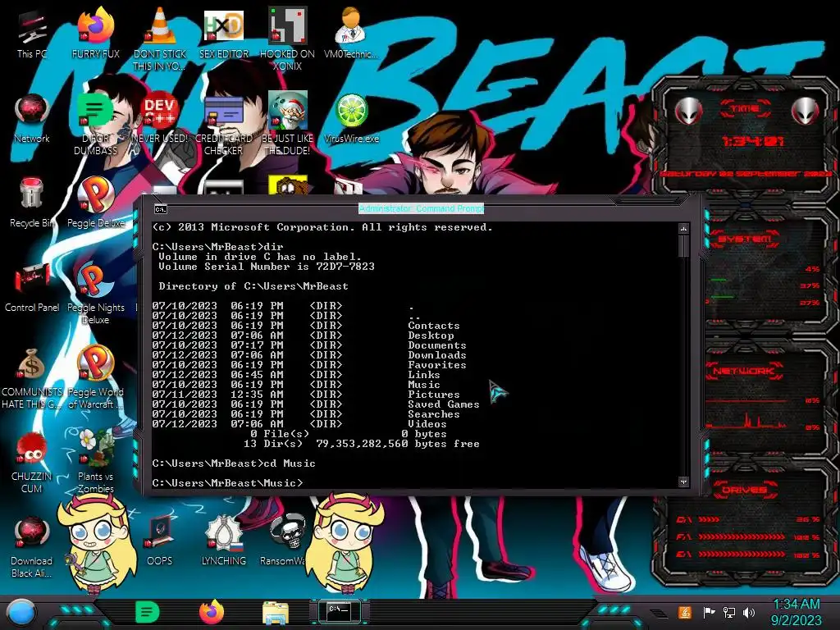Open the HxD hex editor shortcut
The height and width of the screenshot is (630, 840).
click(224, 33)
